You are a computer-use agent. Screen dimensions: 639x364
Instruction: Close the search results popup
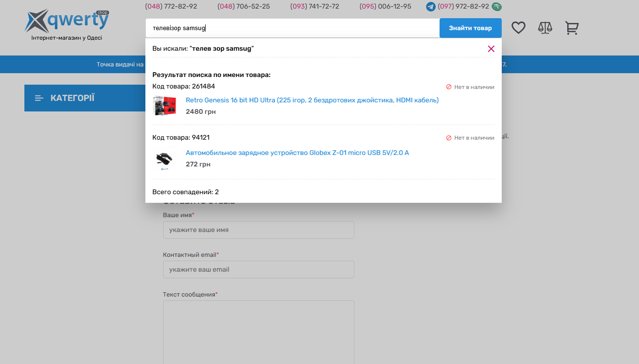[491, 48]
